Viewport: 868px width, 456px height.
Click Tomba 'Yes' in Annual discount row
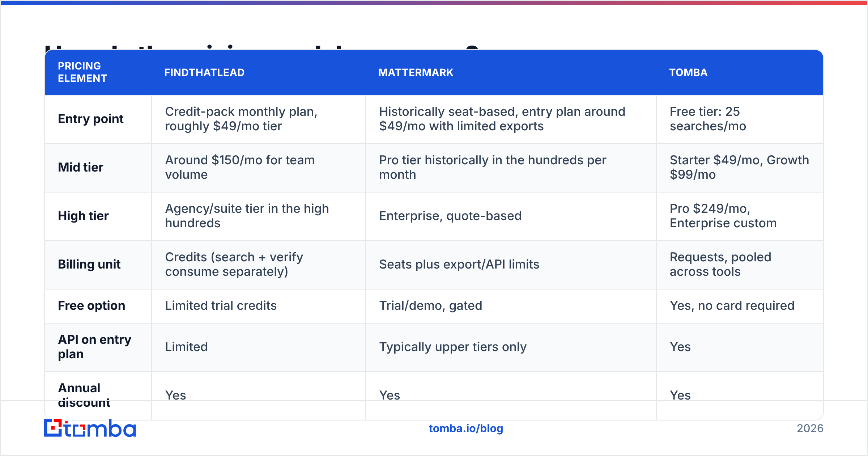point(680,395)
